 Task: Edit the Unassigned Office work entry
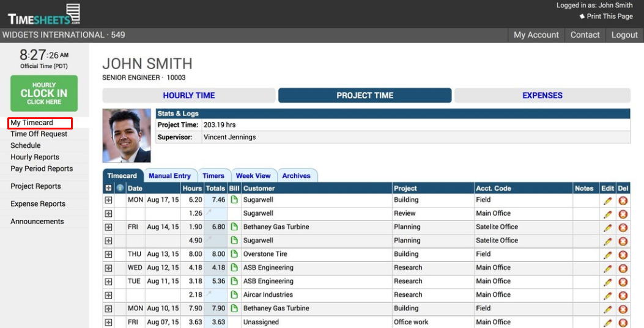607,323
